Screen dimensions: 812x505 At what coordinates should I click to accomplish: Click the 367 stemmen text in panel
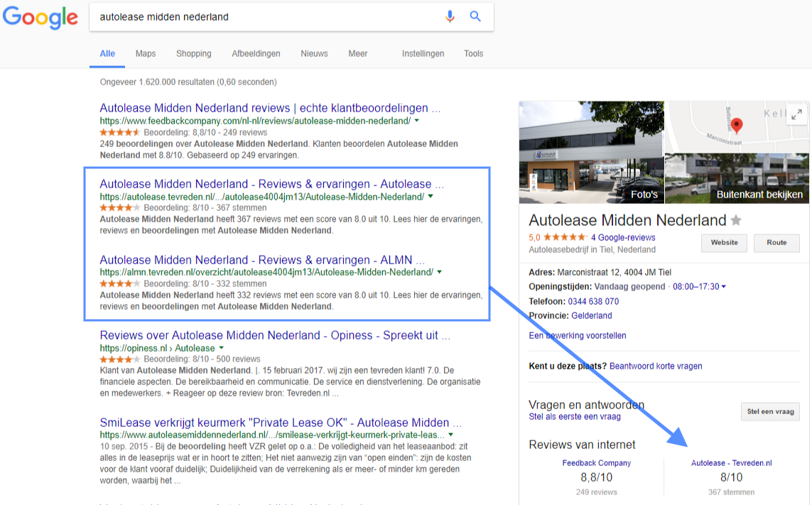coord(731,492)
